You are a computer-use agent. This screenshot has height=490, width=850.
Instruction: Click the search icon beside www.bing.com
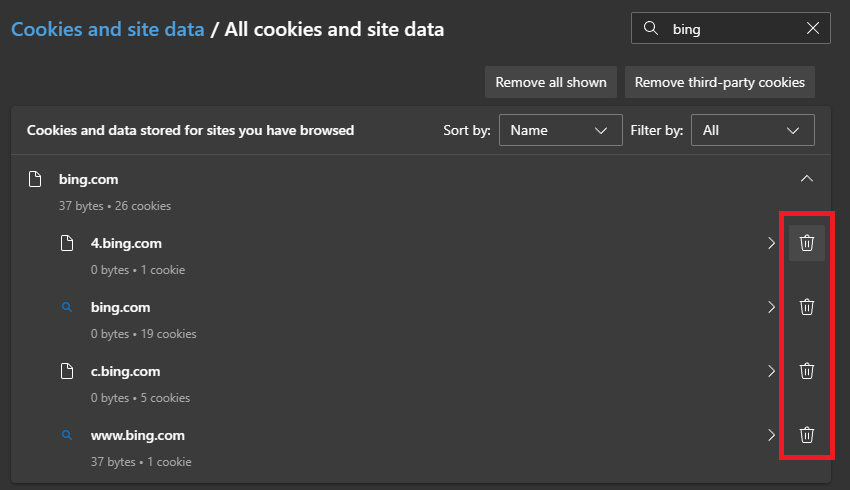pos(67,435)
